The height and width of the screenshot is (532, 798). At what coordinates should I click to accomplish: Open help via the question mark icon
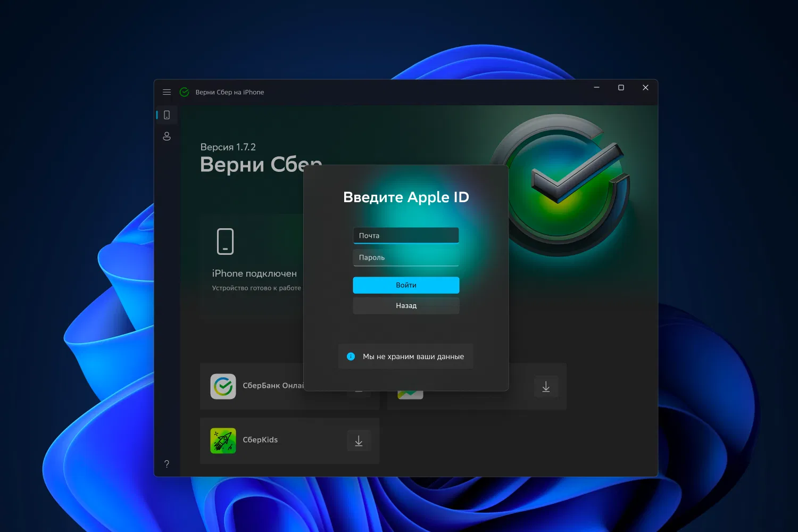pyautogui.click(x=167, y=464)
